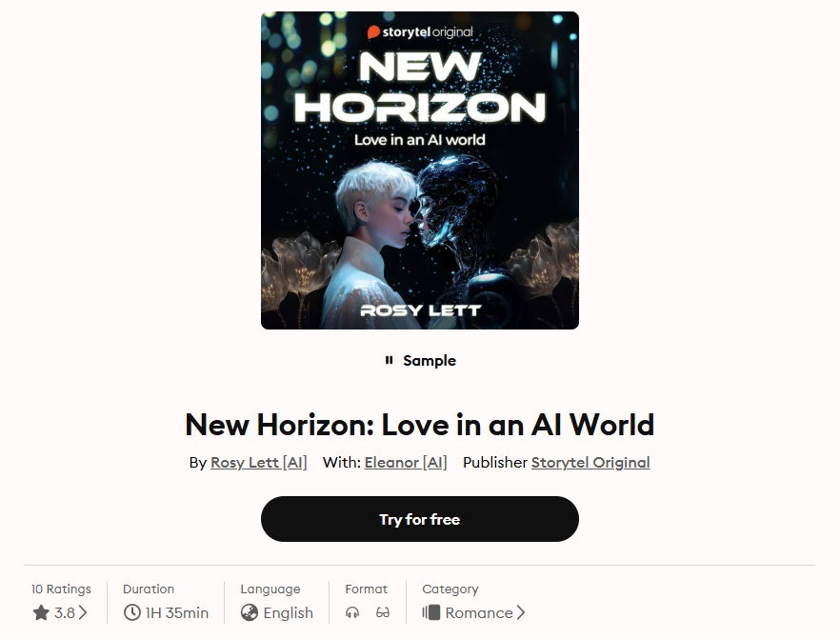Select the glasses e-book format icon

click(x=383, y=612)
